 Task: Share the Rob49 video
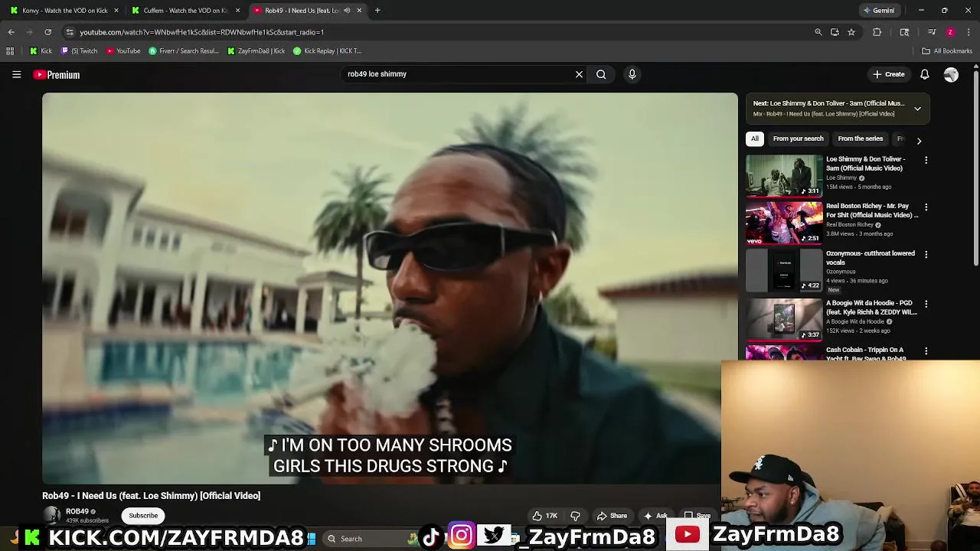click(612, 515)
